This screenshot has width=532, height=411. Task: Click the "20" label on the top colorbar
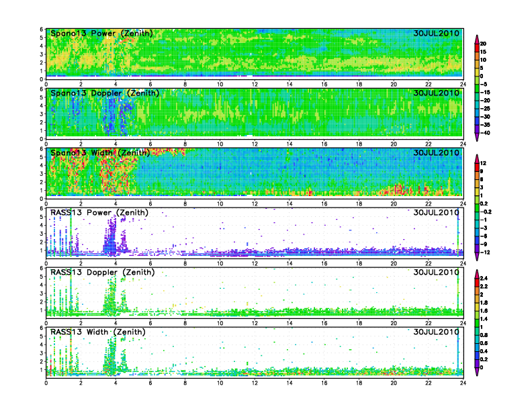(x=483, y=44)
